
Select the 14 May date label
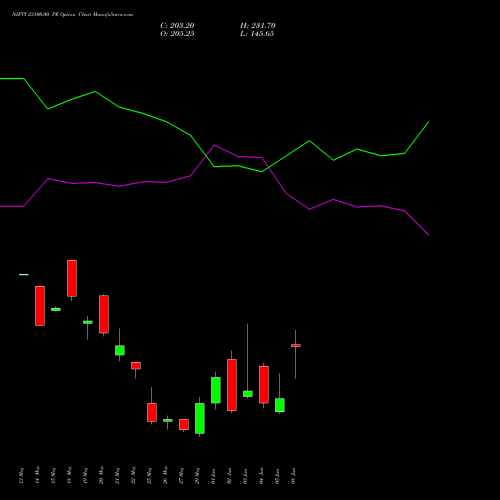(x=38, y=475)
